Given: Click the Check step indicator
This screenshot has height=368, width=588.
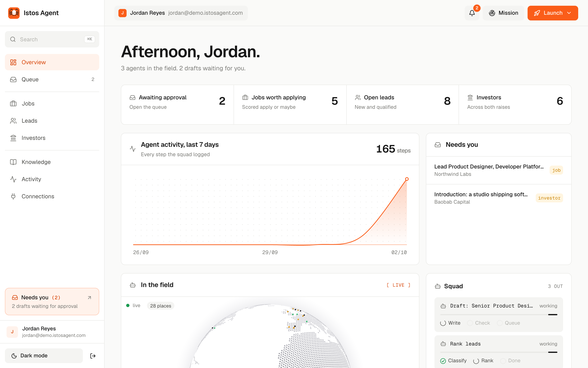Looking at the screenshot, I should tap(470, 323).
